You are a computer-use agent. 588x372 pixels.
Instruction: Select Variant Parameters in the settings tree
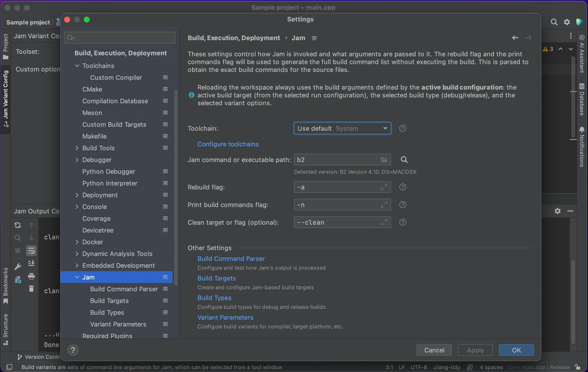117,324
